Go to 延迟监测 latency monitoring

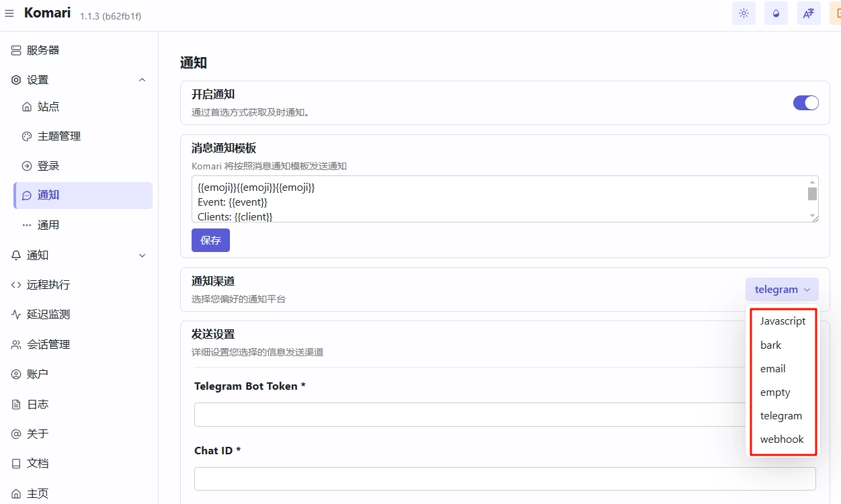[48, 314]
